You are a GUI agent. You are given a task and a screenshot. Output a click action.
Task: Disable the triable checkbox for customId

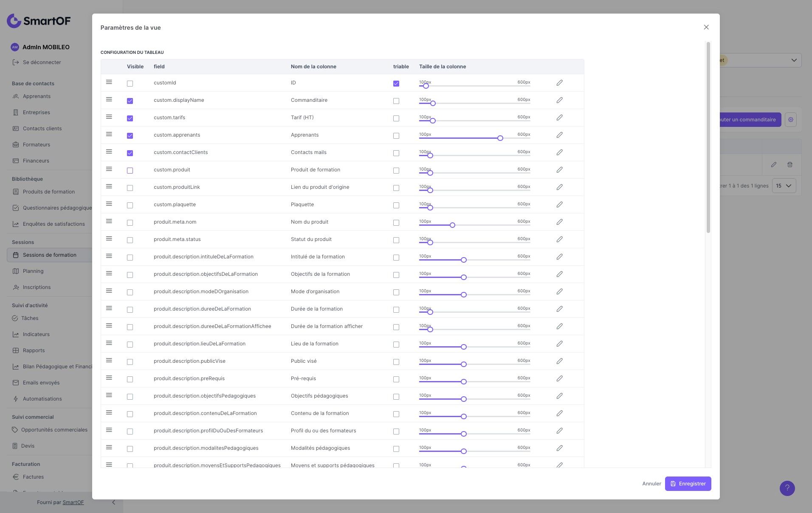click(396, 84)
